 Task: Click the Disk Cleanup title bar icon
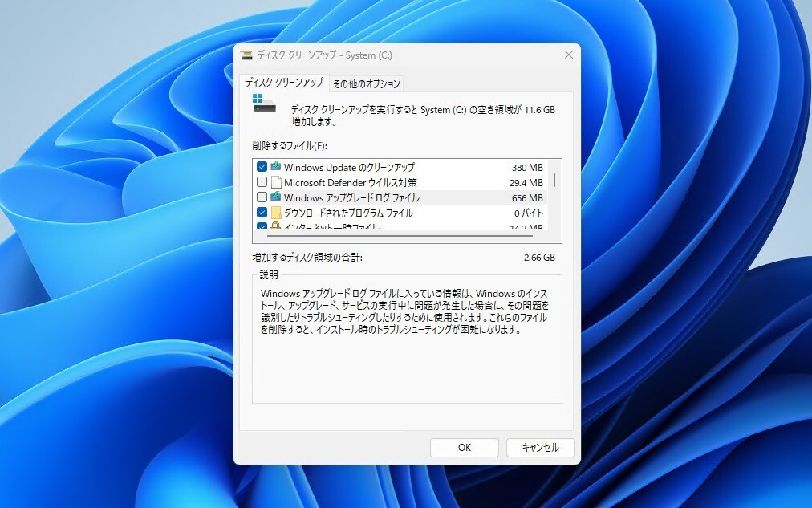click(246, 55)
